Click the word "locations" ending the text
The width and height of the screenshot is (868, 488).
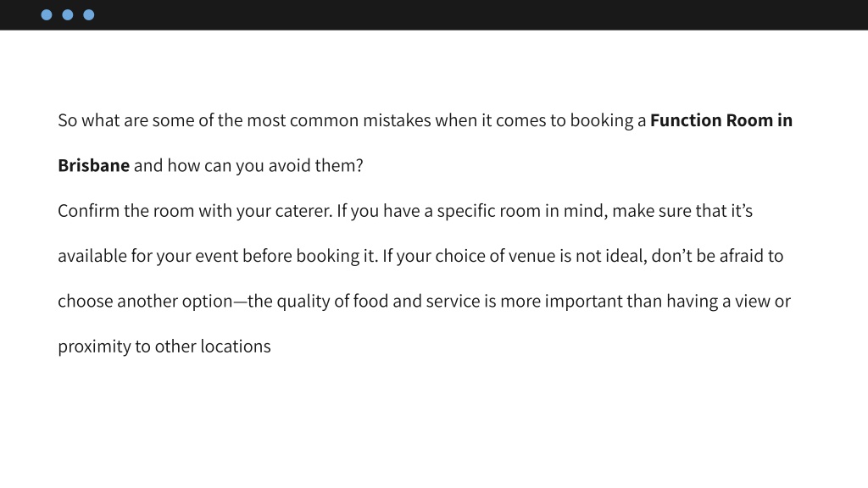click(236, 347)
